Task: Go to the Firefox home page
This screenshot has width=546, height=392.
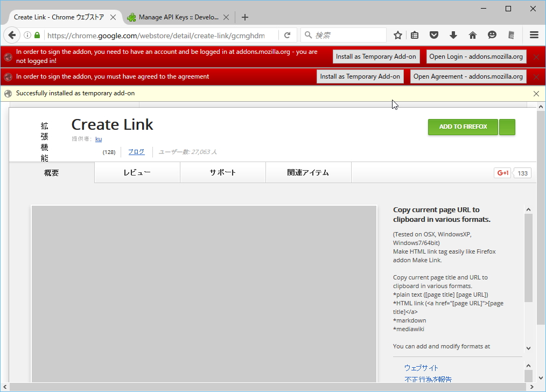Action: point(473,34)
